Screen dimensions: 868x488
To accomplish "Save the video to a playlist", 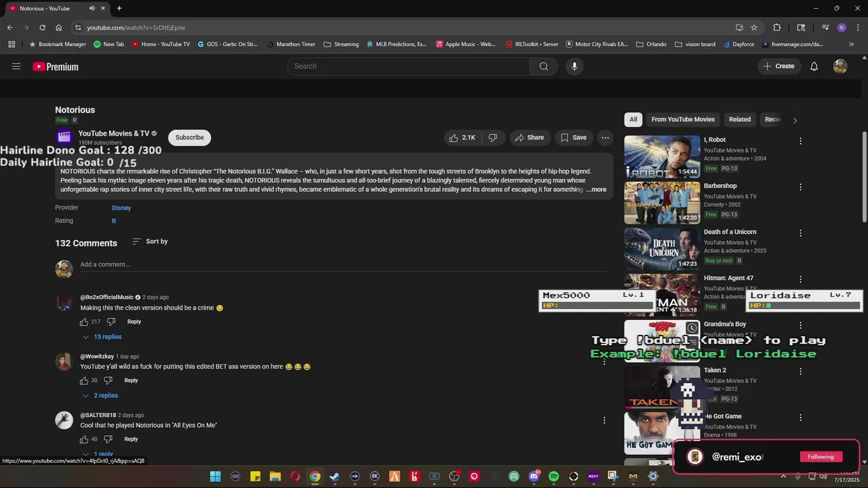I will point(574,138).
